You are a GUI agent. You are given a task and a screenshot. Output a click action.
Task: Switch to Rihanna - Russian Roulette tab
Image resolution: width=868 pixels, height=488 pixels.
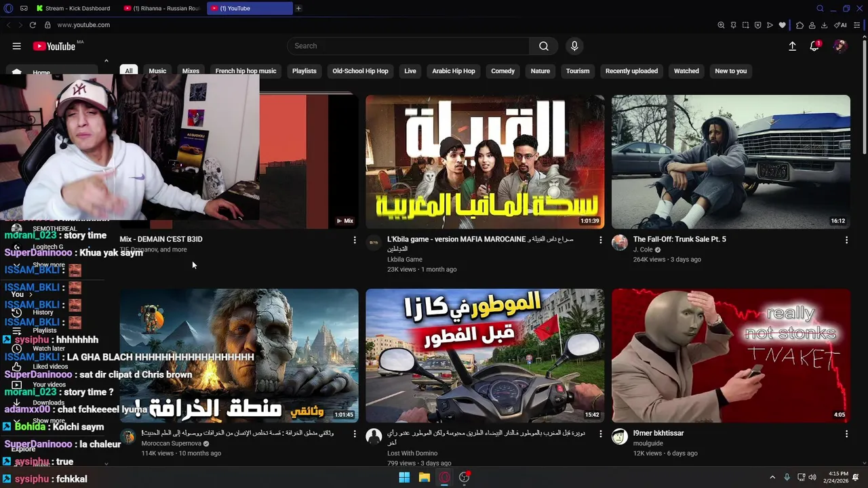163,8
